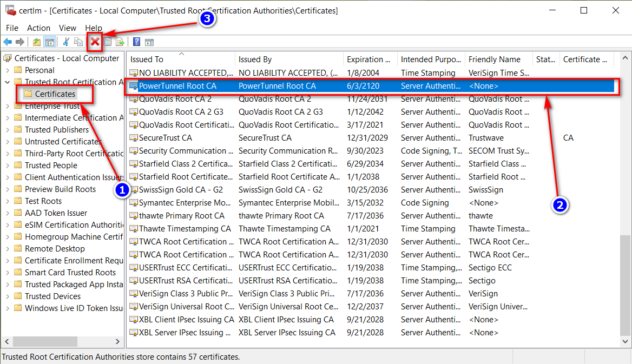Select Third-Party Root Certification tree item

74,154
